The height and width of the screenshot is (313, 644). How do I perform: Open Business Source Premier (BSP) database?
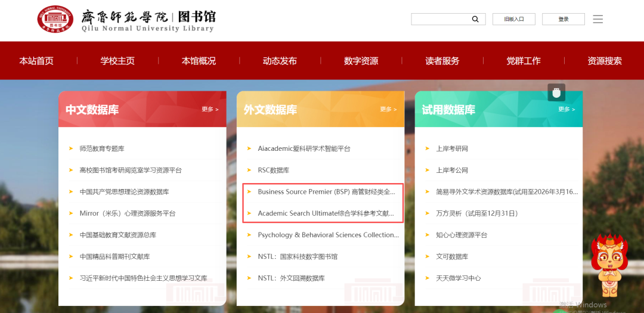[327, 192]
